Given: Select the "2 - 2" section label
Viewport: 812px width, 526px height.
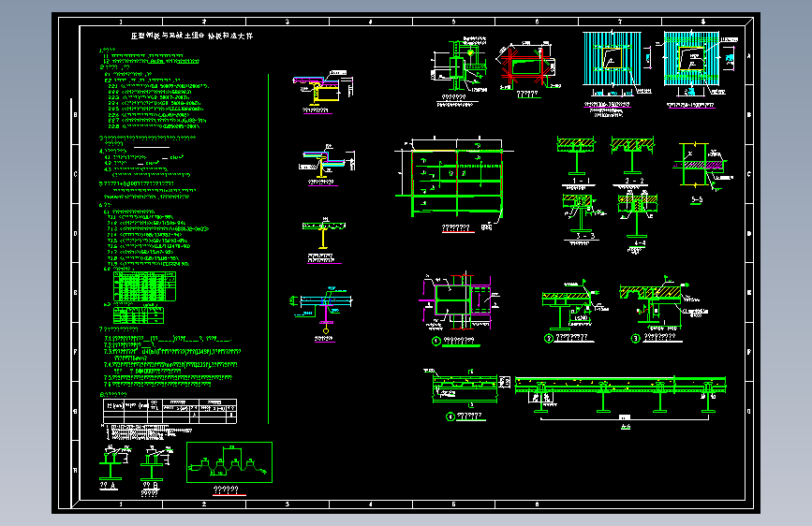Looking at the screenshot, I should tap(634, 181).
